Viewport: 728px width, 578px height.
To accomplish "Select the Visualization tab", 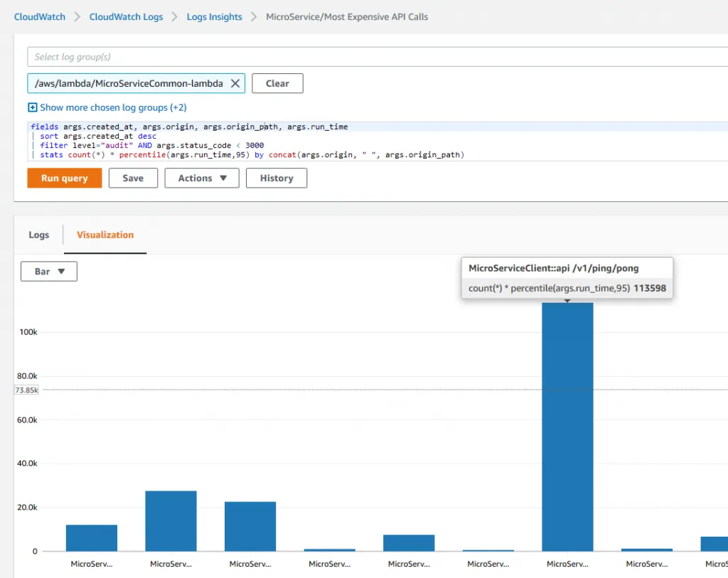I will click(x=105, y=235).
